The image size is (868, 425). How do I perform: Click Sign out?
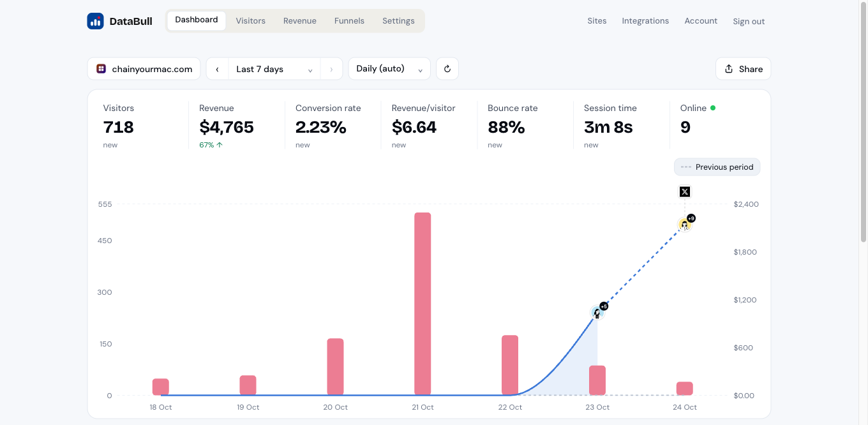[x=749, y=21]
